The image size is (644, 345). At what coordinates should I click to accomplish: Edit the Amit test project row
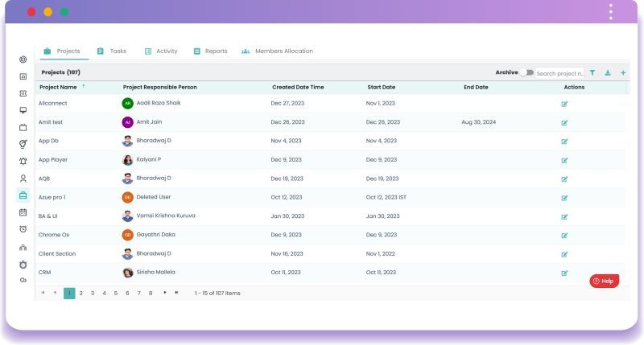pyautogui.click(x=564, y=122)
